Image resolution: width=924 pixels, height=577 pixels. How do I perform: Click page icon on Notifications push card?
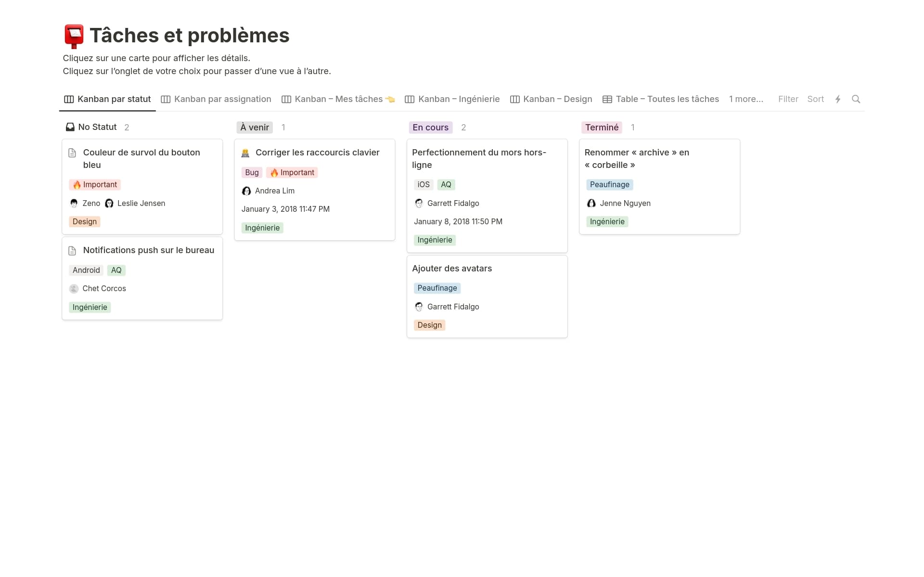point(72,251)
